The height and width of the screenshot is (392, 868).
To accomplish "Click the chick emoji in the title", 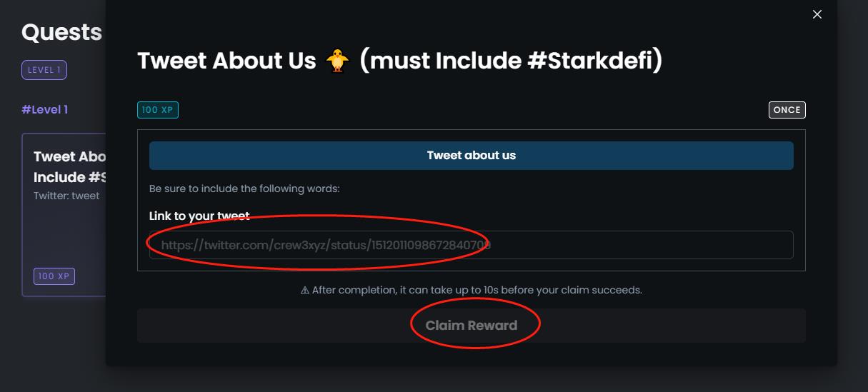I will pyautogui.click(x=337, y=61).
